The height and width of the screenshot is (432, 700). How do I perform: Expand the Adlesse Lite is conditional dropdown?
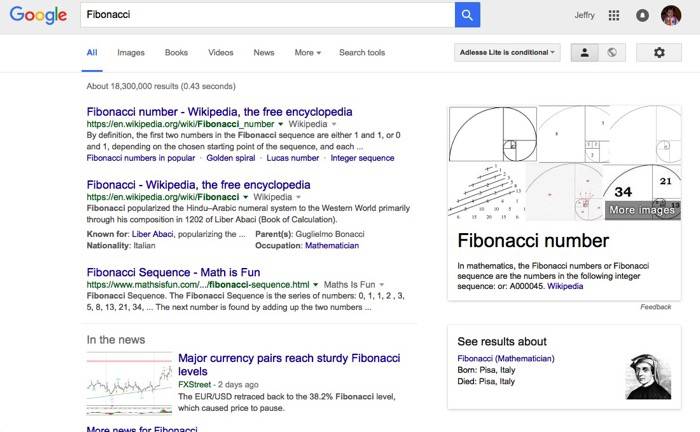tap(507, 52)
